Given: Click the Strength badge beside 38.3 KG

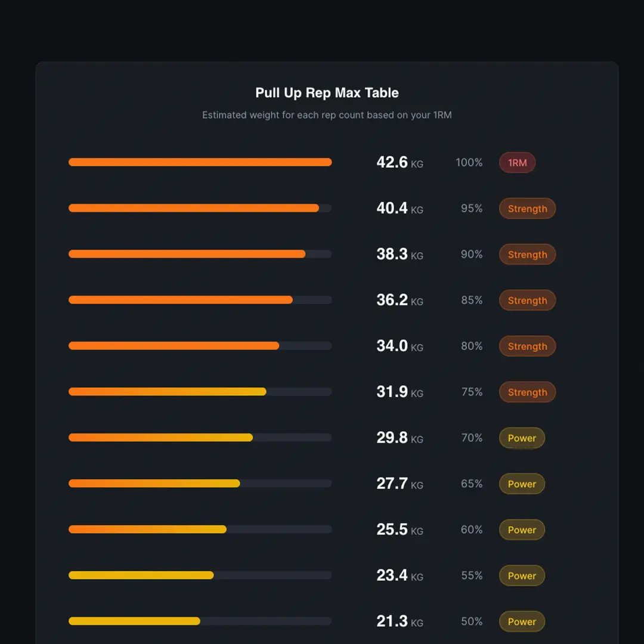Looking at the screenshot, I should pyautogui.click(x=527, y=255).
